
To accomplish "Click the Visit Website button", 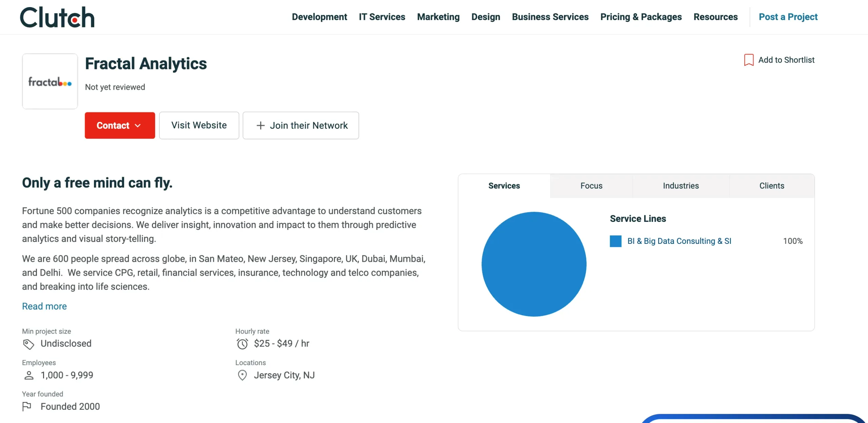I will tap(199, 125).
